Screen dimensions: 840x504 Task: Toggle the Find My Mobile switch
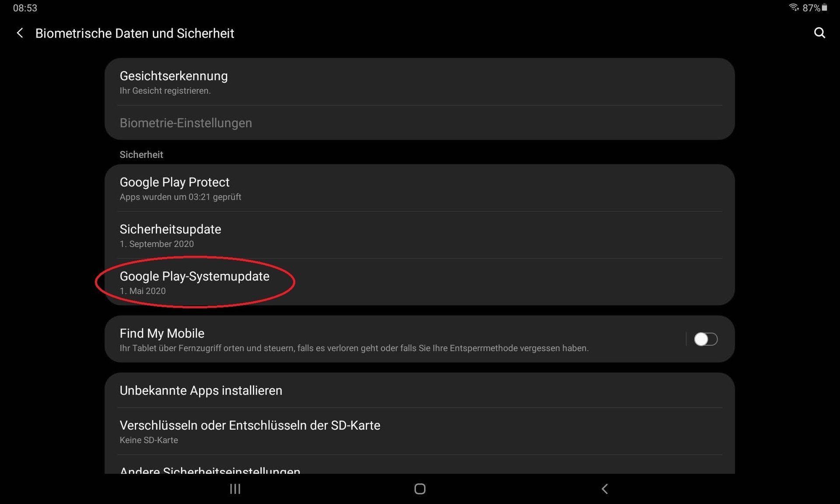click(706, 339)
